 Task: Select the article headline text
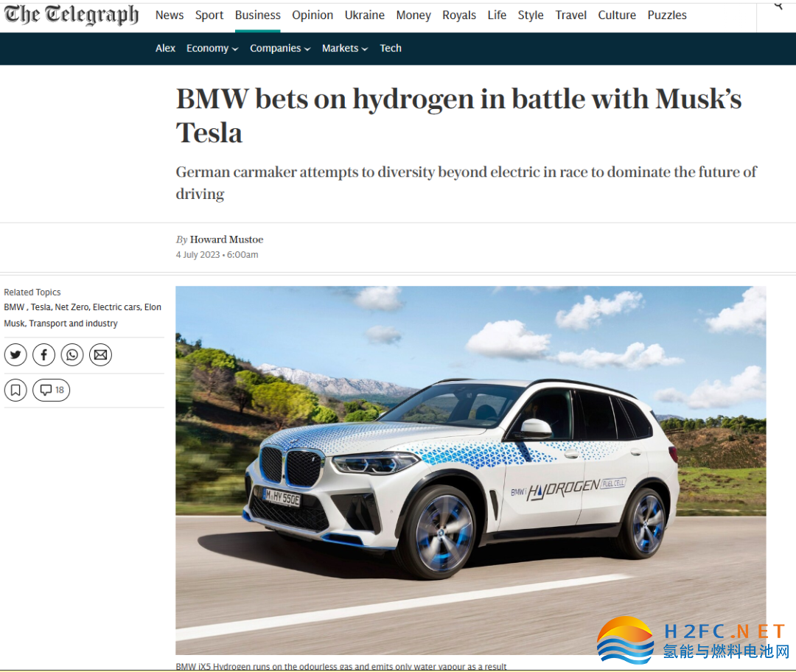click(x=459, y=116)
